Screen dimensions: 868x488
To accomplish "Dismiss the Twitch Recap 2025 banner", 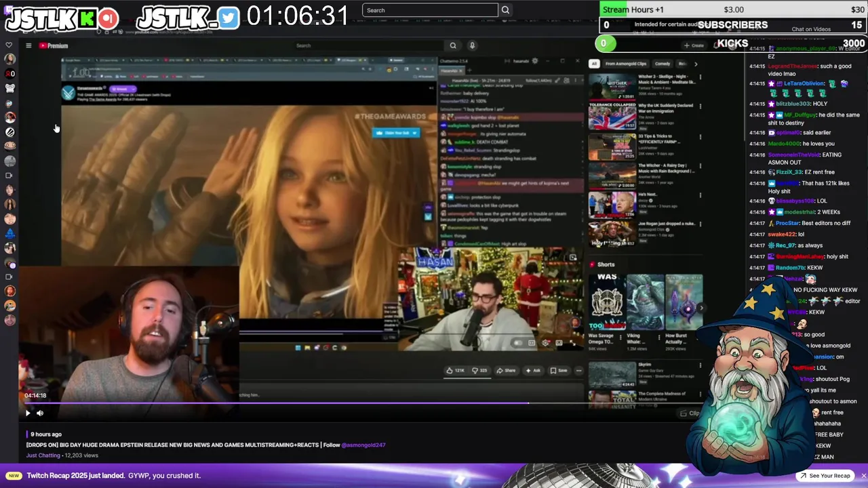I will [x=863, y=476].
